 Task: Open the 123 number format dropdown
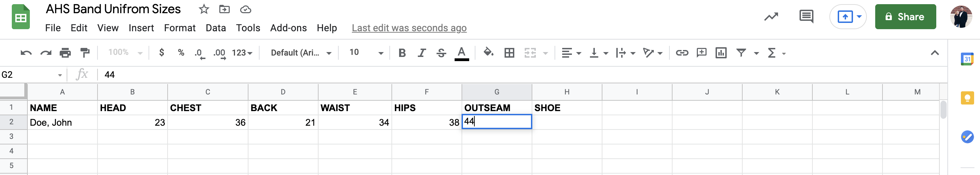coord(242,52)
